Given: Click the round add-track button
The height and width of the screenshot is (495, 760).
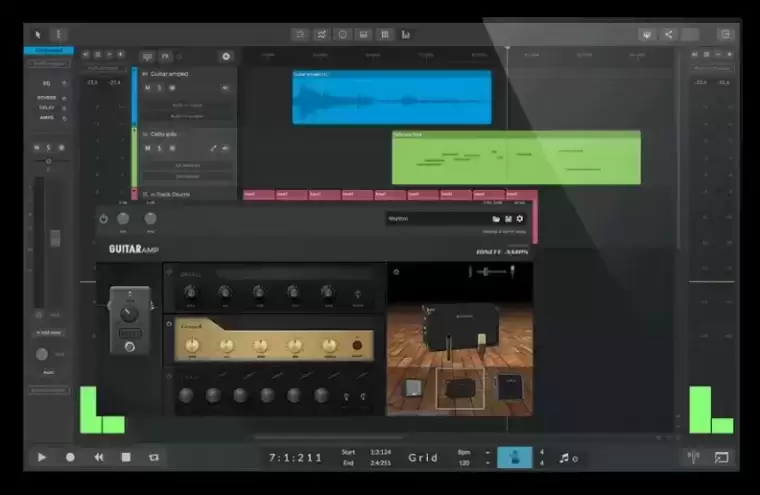Looking at the screenshot, I should [226, 57].
